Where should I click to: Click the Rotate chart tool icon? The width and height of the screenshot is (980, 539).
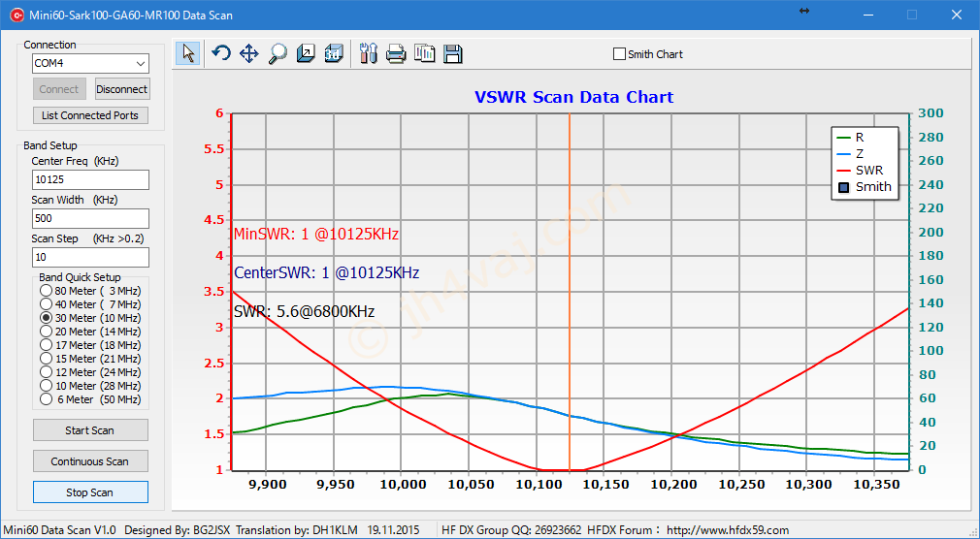(x=220, y=53)
